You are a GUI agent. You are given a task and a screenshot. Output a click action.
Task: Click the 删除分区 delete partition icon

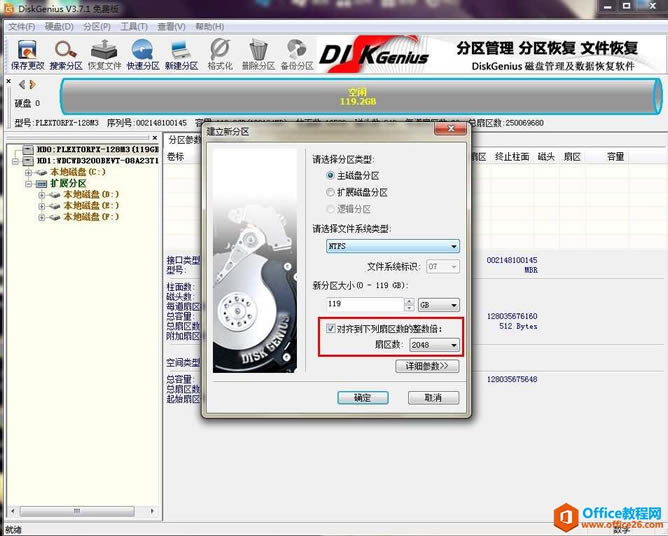258,54
